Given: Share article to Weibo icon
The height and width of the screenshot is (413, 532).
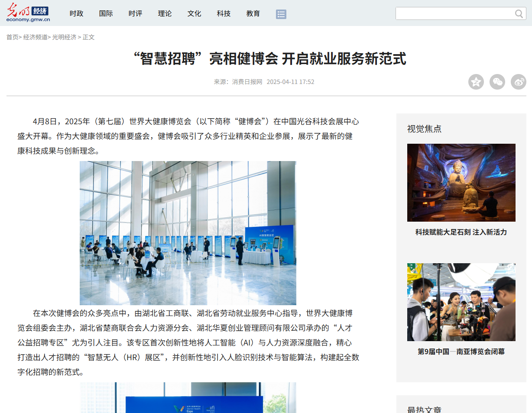Looking at the screenshot, I should 519,82.
